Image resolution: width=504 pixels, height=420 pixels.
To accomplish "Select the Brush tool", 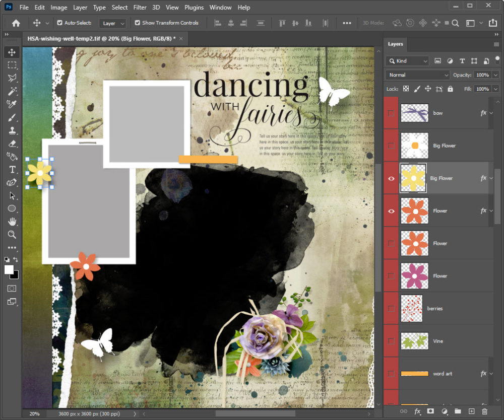I will pos(12,117).
